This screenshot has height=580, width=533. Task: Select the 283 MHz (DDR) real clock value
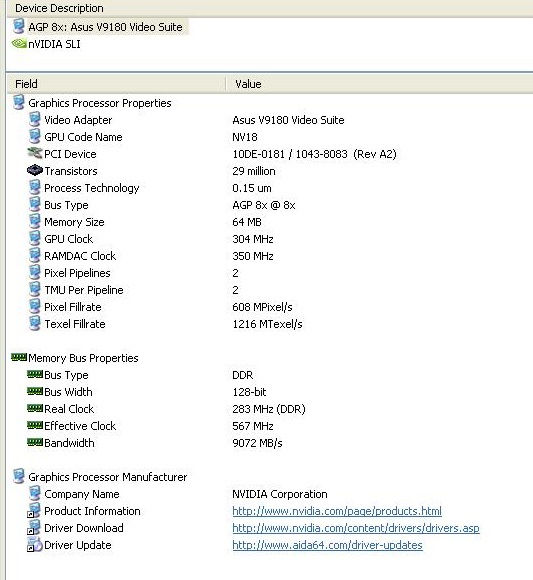click(269, 409)
